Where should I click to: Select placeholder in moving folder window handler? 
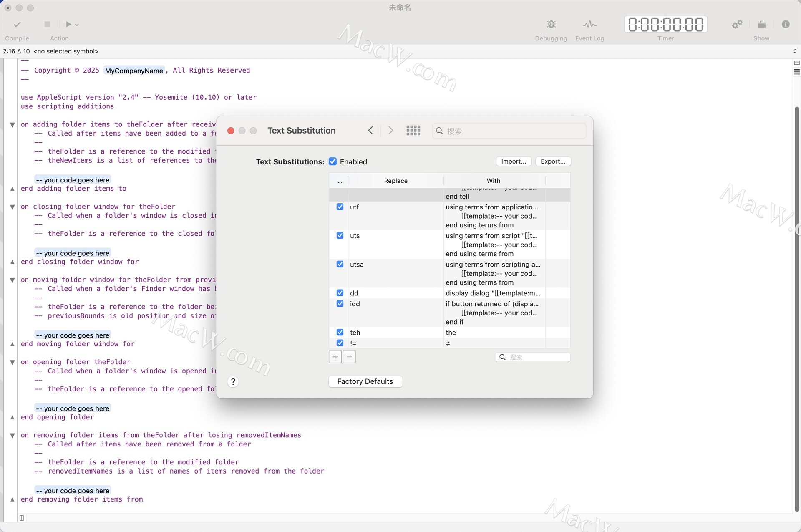(x=73, y=335)
